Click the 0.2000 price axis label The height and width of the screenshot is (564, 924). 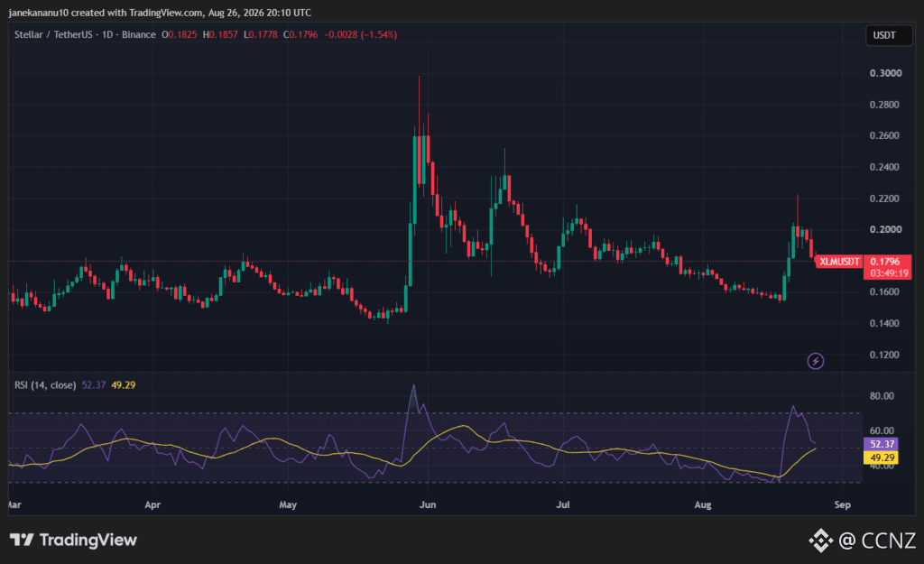(886, 229)
